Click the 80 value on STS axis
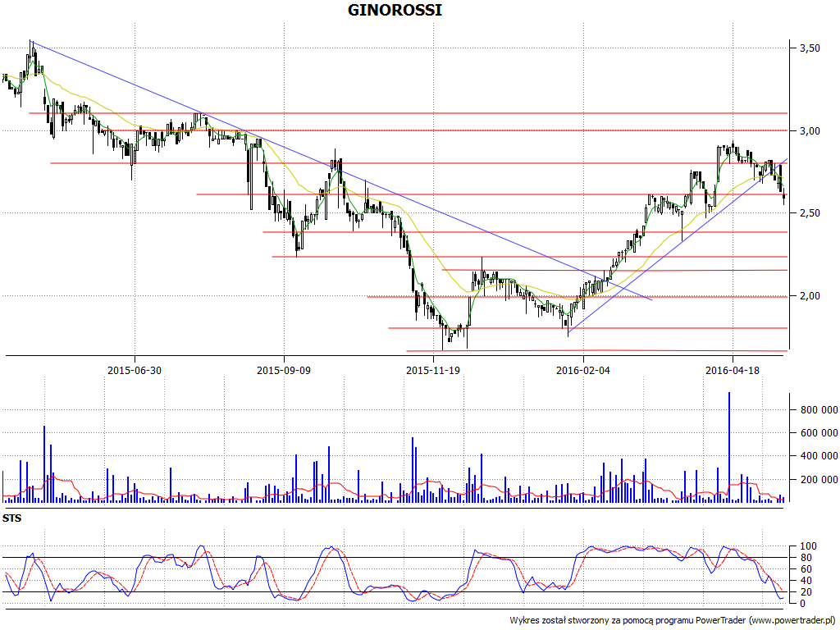The image size is (840, 630). tap(806, 558)
